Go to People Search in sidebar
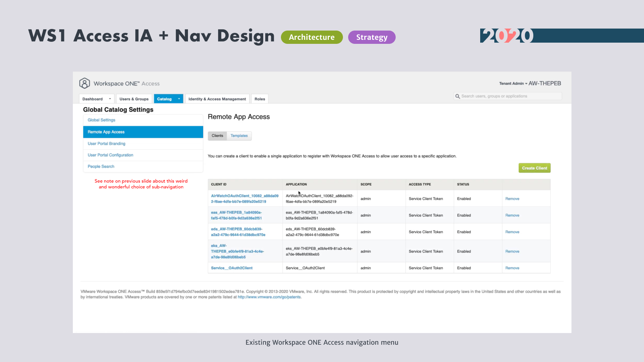 [x=101, y=167]
